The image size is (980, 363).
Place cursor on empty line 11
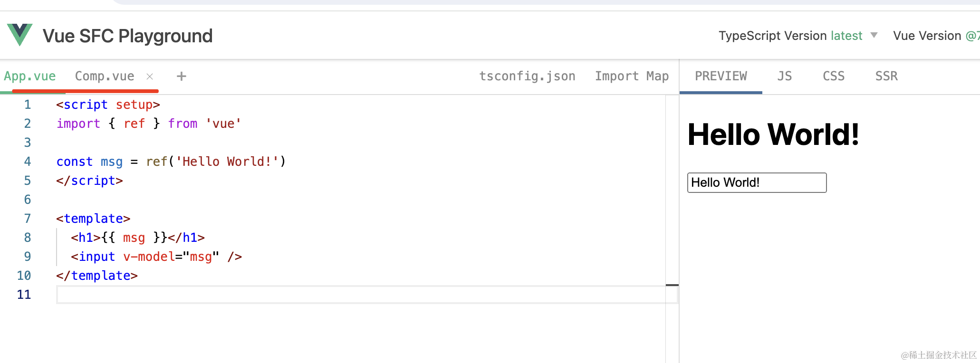pyautogui.click(x=361, y=295)
